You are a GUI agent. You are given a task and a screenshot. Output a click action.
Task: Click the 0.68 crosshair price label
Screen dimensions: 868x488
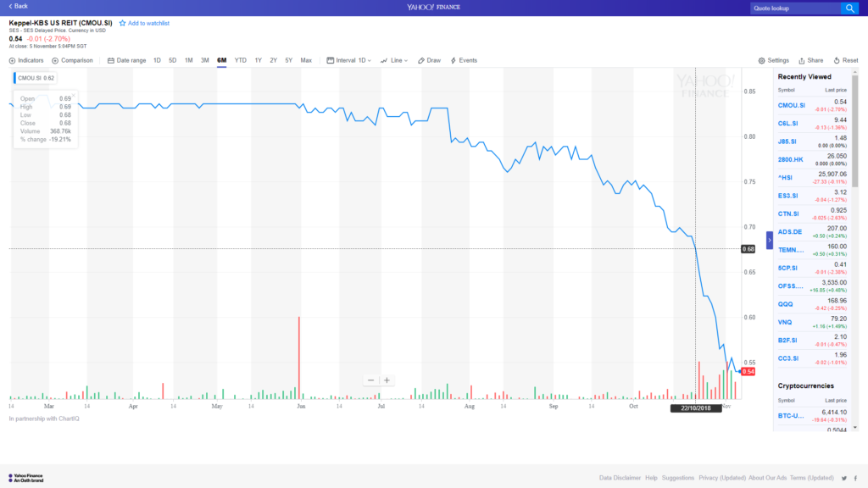pos(748,249)
